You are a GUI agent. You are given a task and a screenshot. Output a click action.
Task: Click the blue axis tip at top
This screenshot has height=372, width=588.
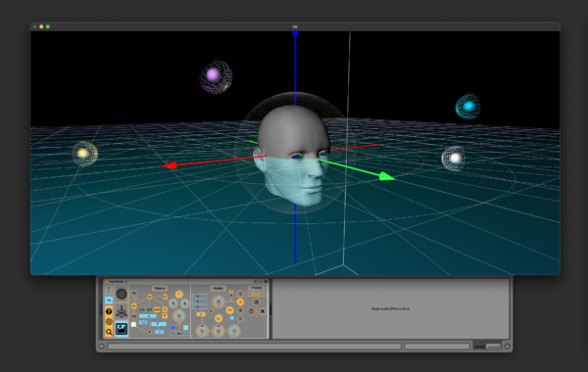tap(295, 34)
